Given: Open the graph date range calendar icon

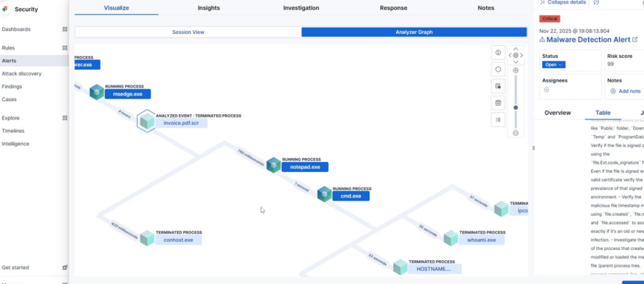Looking at the screenshot, I should click(x=498, y=102).
